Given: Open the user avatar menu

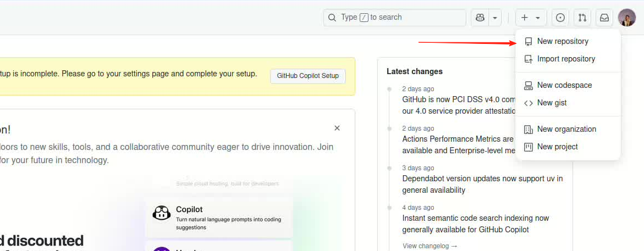Looking at the screenshot, I should click(627, 18).
